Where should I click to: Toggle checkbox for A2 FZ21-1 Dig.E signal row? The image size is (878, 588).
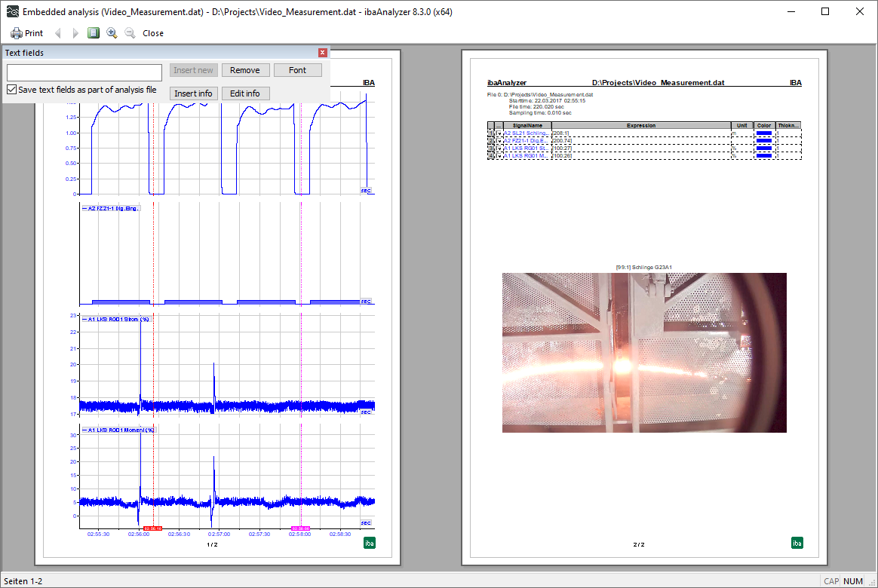pos(499,140)
